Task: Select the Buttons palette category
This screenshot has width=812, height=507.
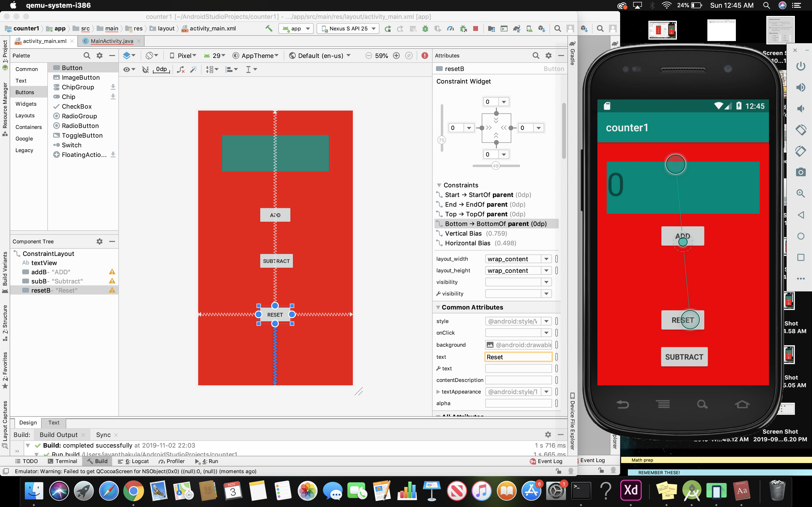Action: [x=25, y=92]
